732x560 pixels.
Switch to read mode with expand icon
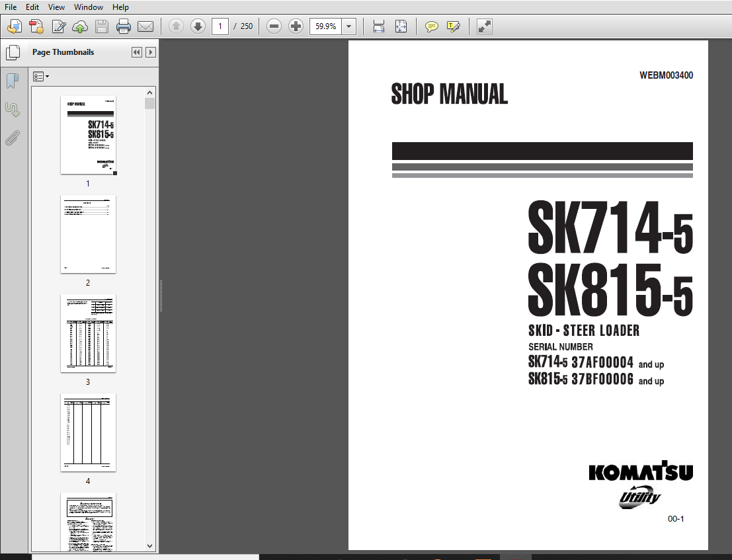tap(484, 26)
